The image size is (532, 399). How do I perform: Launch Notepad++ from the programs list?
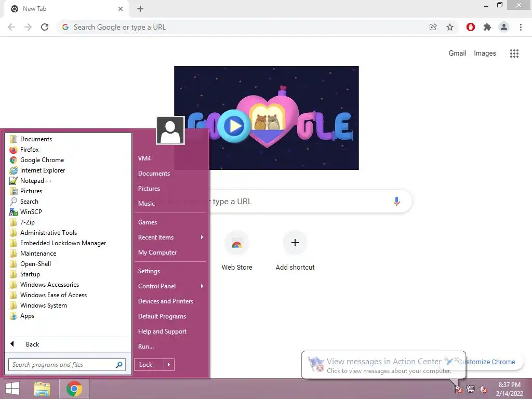tap(36, 181)
